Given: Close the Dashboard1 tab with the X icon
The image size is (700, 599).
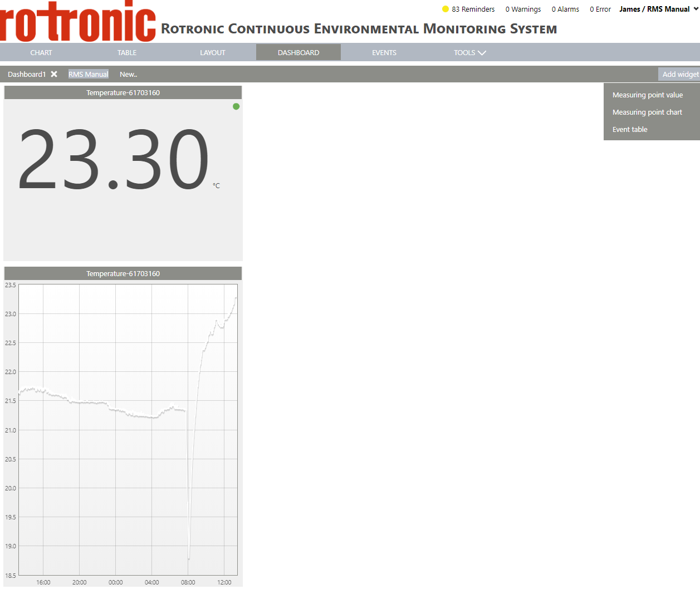Looking at the screenshot, I should (x=54, y=74).
